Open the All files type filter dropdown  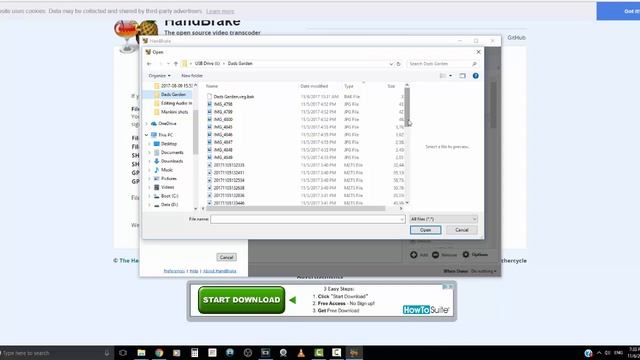(x=443, y=219)
